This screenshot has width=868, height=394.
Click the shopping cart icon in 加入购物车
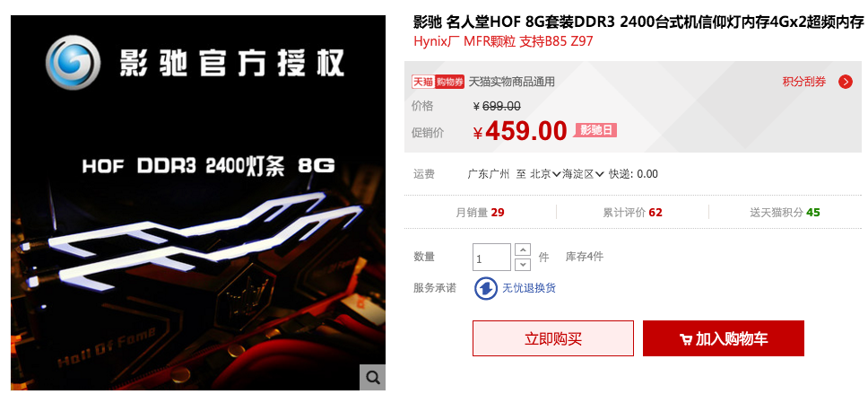click(686, 339)
